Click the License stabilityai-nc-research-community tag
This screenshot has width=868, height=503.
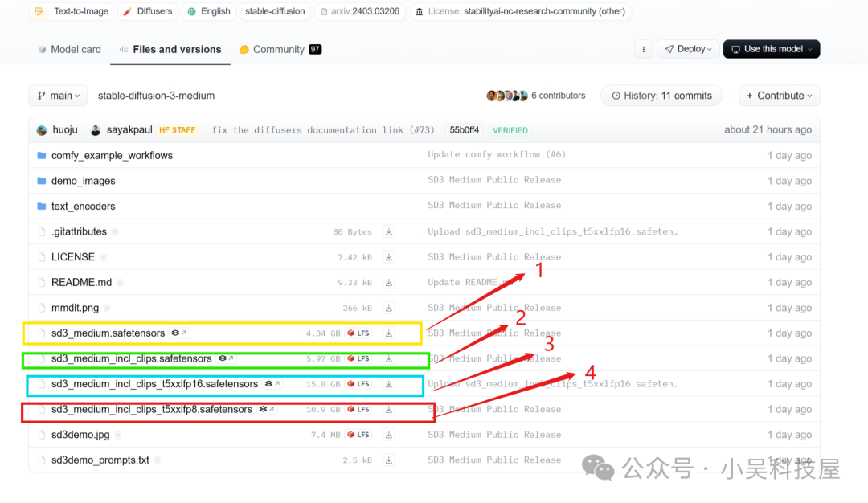(520, 11)
